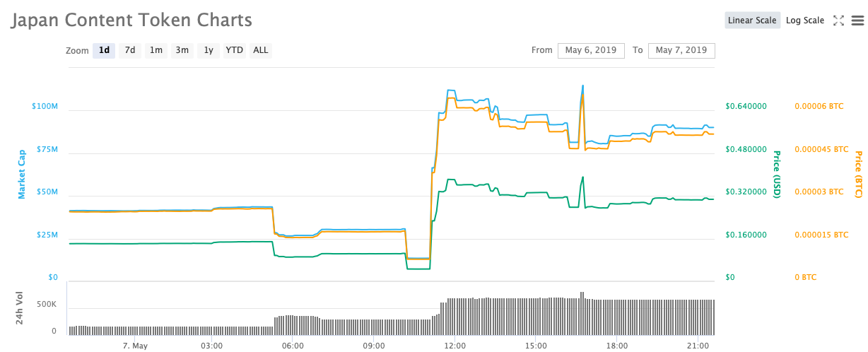Click the Zoom label

77,51
